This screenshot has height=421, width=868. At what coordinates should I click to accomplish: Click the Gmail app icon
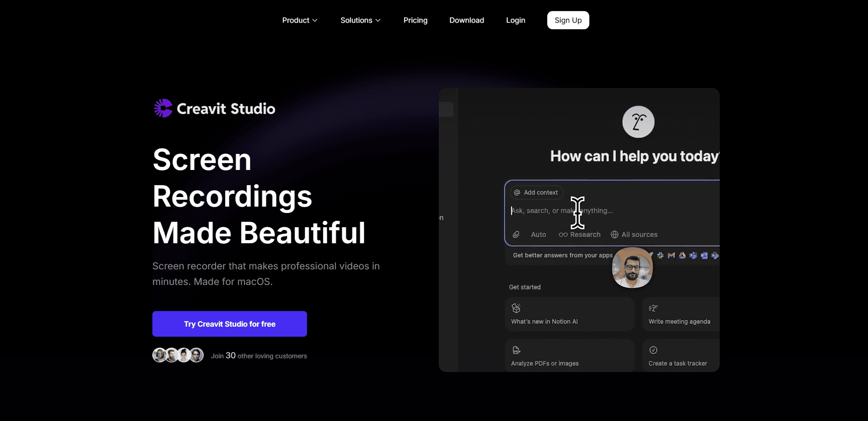[x=671, y=256]
